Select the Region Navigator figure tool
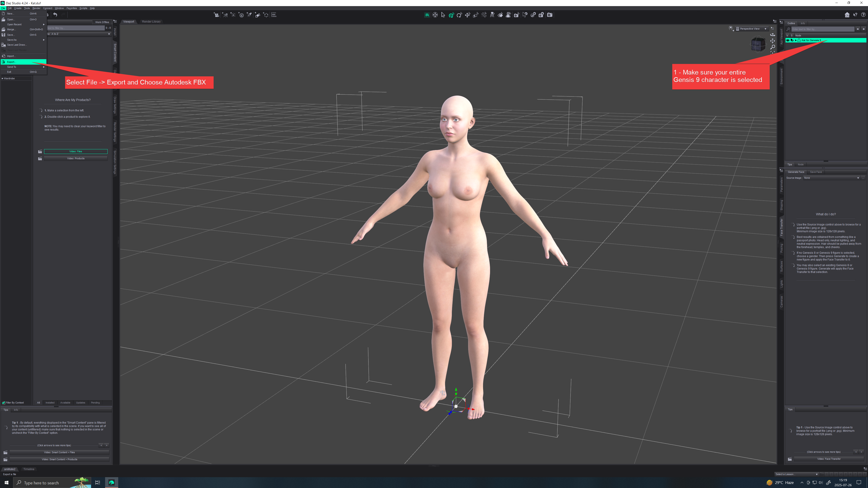 (508, 15)
